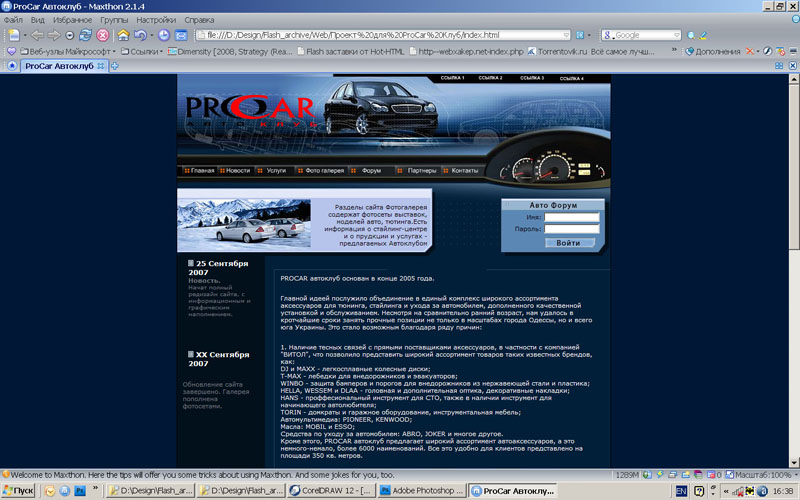Click the Favorites heart icon
This screenshot has width=800, height=500.
[11, 52]
